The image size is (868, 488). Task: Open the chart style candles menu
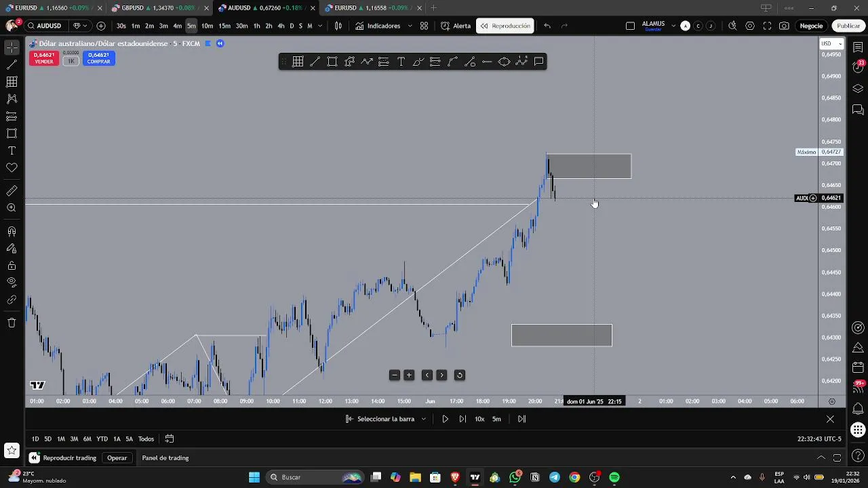coord(338,26)
